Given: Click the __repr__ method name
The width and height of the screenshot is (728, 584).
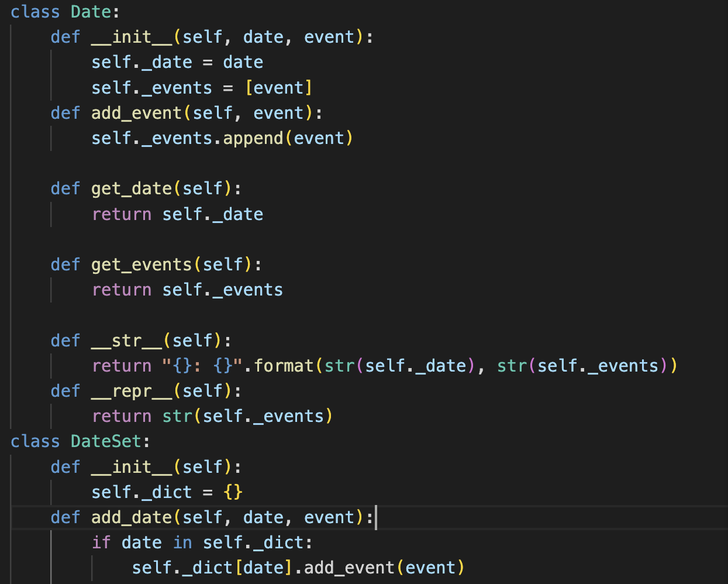Looking at the screenshot, I should (x=132, y=390).
